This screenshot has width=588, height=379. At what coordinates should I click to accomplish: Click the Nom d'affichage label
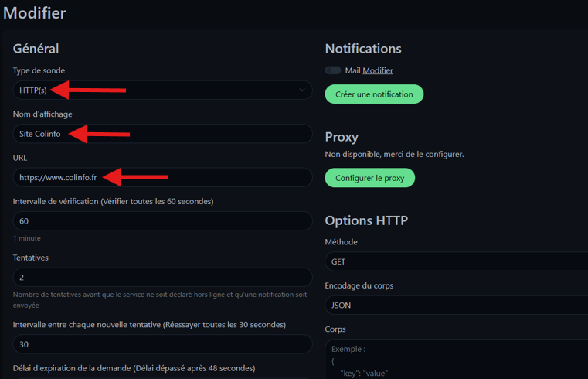point(42,114)
